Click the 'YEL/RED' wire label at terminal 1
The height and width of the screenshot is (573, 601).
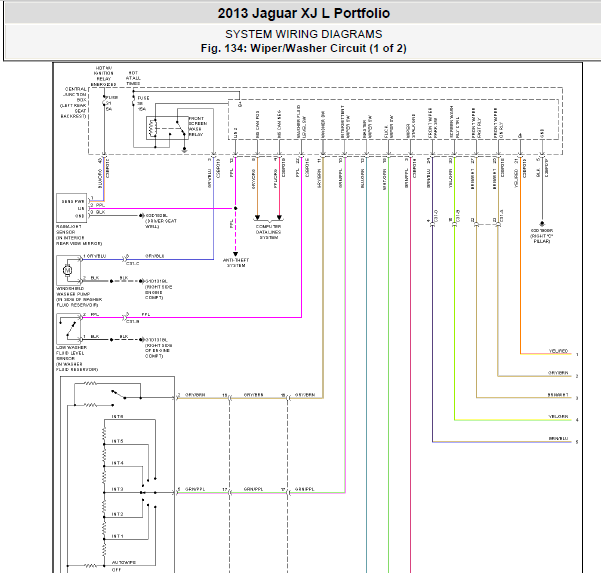558,351
